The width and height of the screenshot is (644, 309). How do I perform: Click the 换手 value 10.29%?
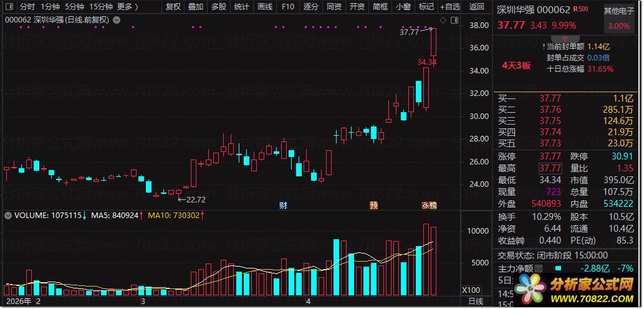pyautogui.click(x=547, y=217)
